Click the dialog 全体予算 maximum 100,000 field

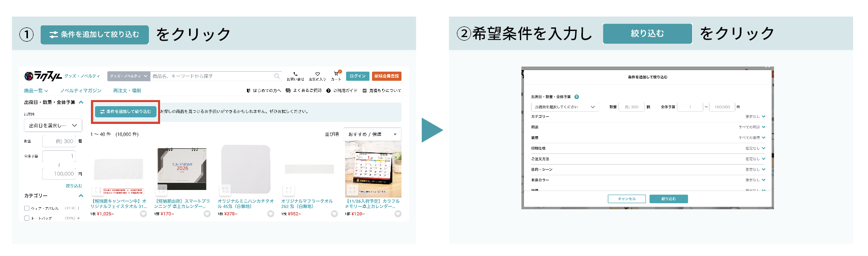pos(722,107)
